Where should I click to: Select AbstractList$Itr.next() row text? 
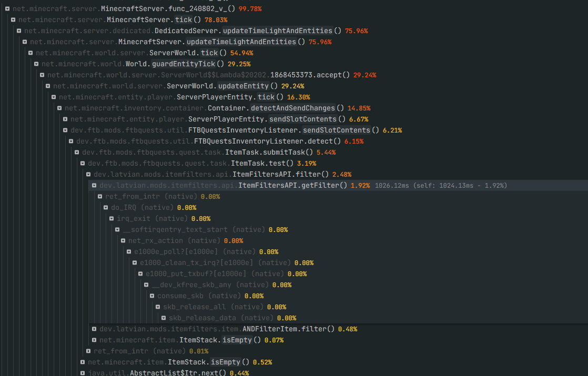(x=157, y=373)
